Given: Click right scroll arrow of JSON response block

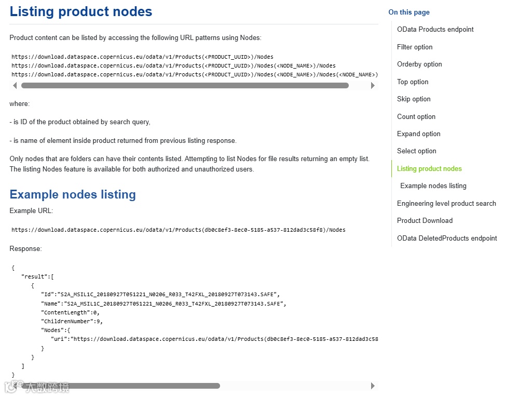Looking at the screenshot, I should 373,386.
